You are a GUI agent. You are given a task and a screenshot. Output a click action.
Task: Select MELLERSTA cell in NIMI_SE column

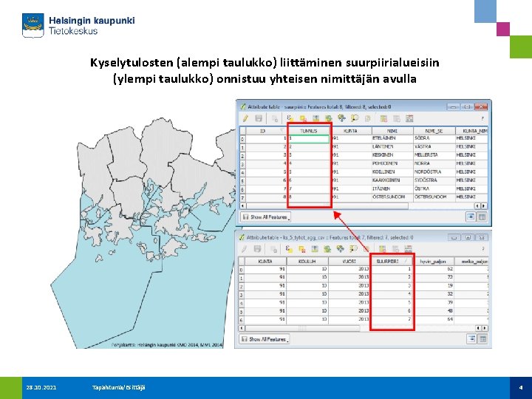coord(434,154)
